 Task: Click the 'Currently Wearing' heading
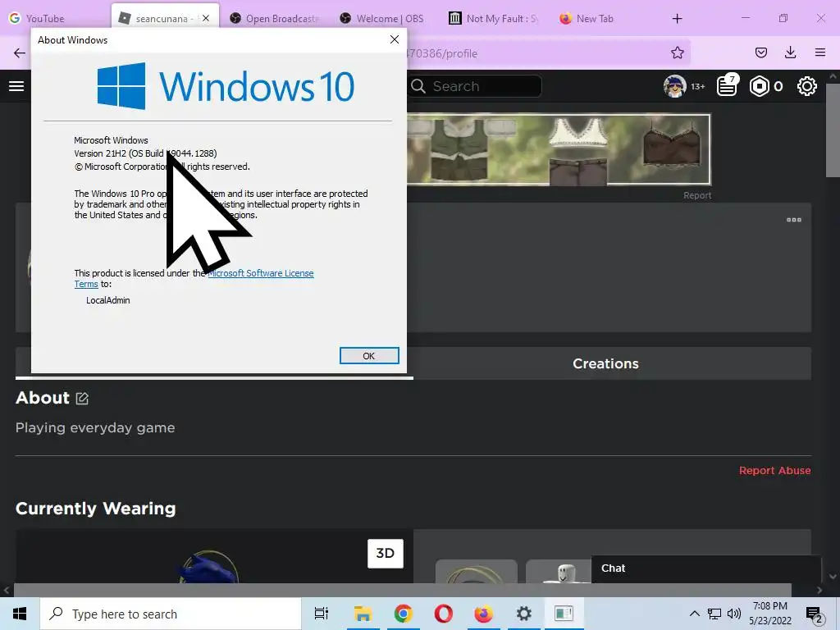click(x=96, y=509)
